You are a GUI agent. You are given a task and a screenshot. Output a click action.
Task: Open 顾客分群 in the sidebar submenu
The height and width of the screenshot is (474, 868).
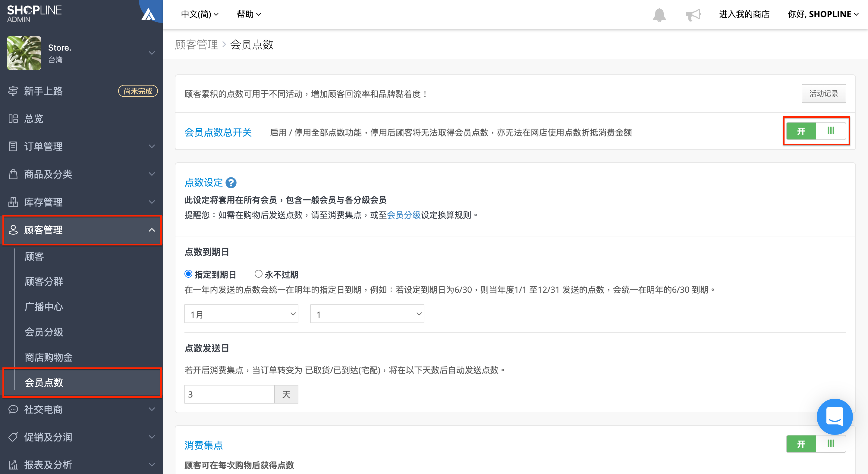[x=44, y=282]
